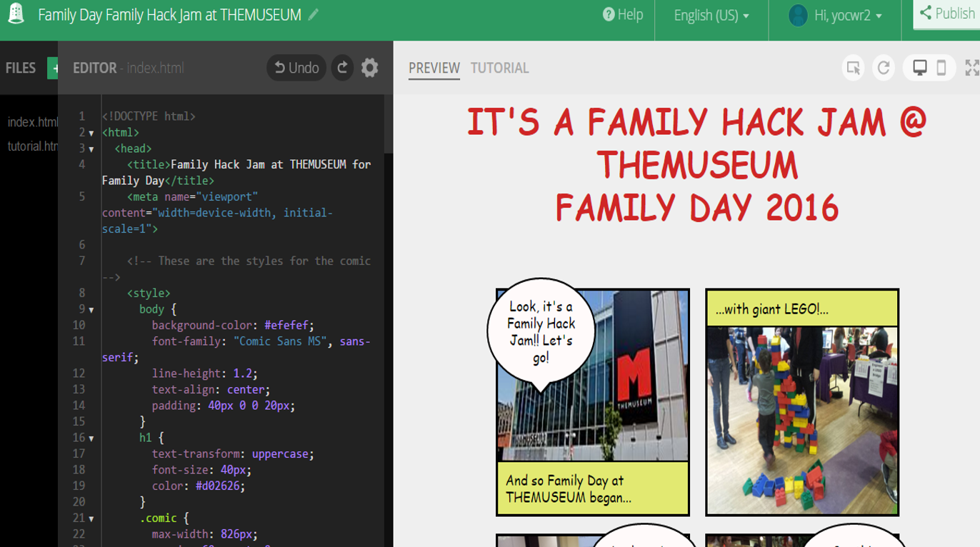This screenshot has width=980, height=547.
Task: Refresh the preview pane
Action: pos(884,68)
